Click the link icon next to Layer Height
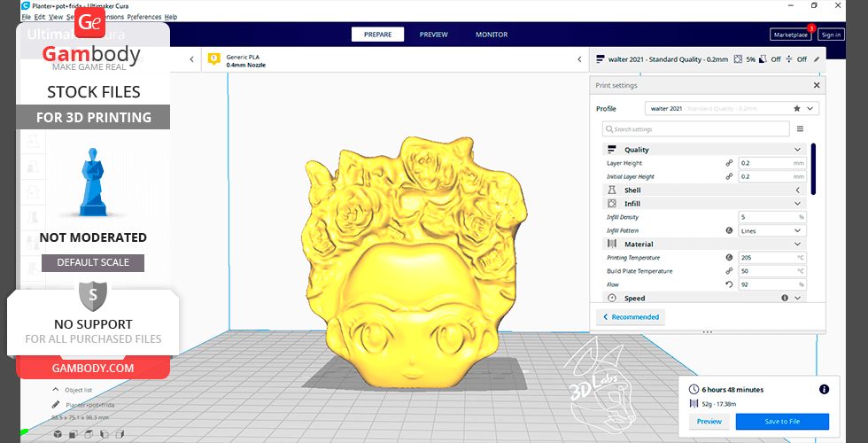 (x=729, y=163)
